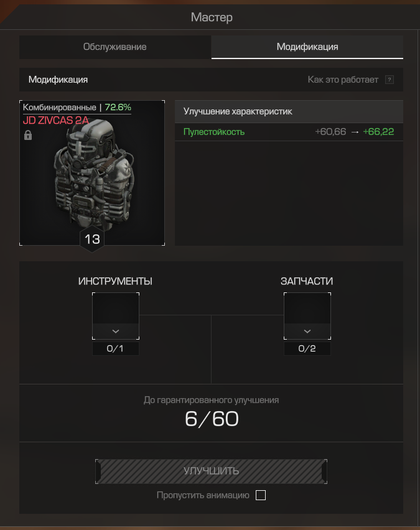Expand the Запчасти slot chevron

pos(307,331)
